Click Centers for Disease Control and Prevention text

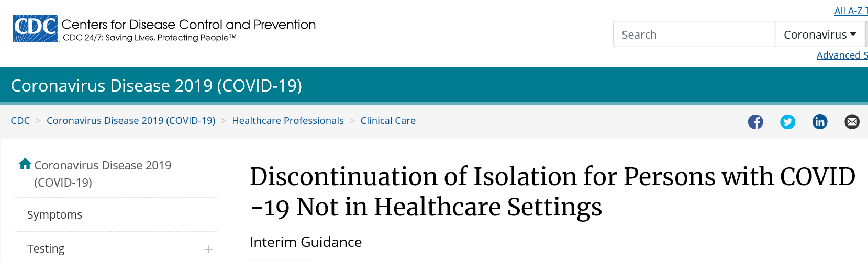[x=188, y=25]
